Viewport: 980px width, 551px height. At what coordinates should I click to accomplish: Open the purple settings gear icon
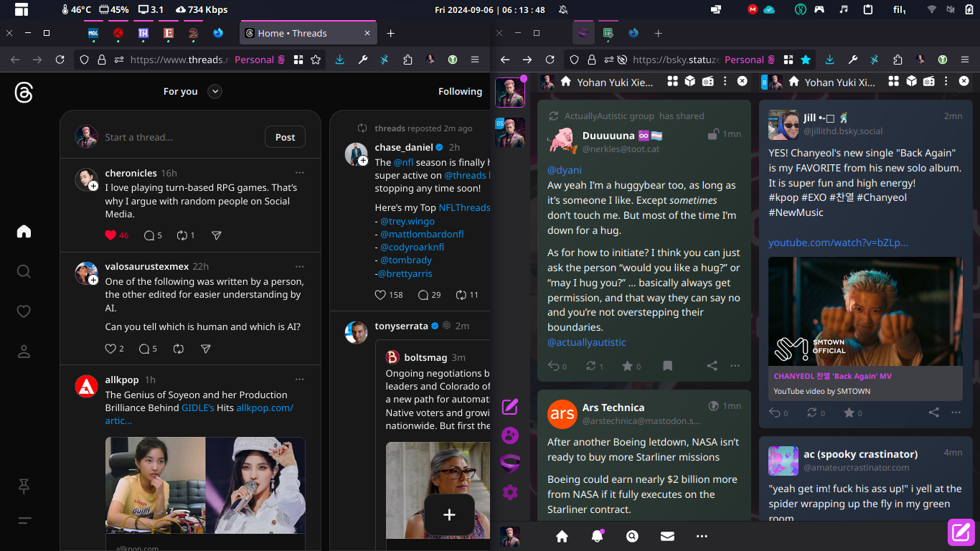coord(510,492)
